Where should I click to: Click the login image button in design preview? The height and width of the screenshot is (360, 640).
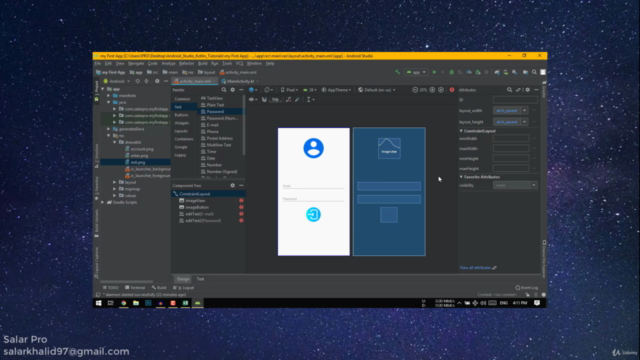click(313, 215)
